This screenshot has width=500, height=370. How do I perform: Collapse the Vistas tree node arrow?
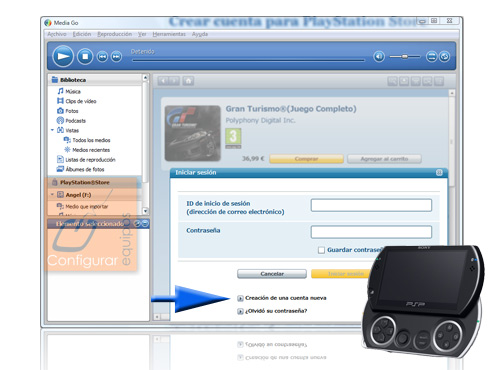tap(52, 130)
